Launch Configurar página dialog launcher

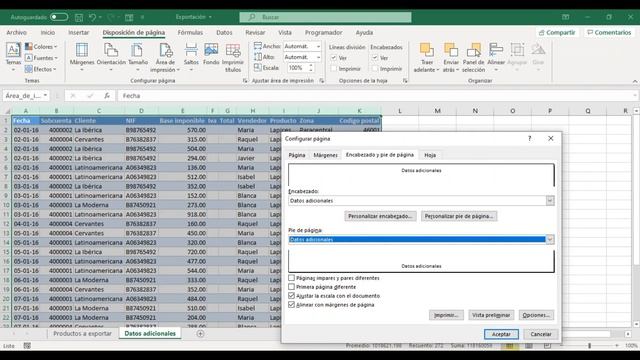(x=245, y=81)
